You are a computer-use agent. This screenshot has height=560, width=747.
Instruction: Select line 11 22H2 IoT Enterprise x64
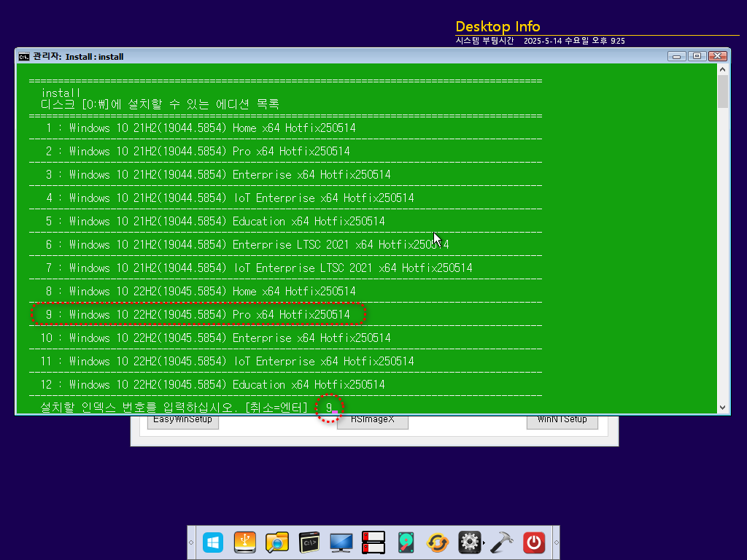pyautogui.click(x=228, y=362)
